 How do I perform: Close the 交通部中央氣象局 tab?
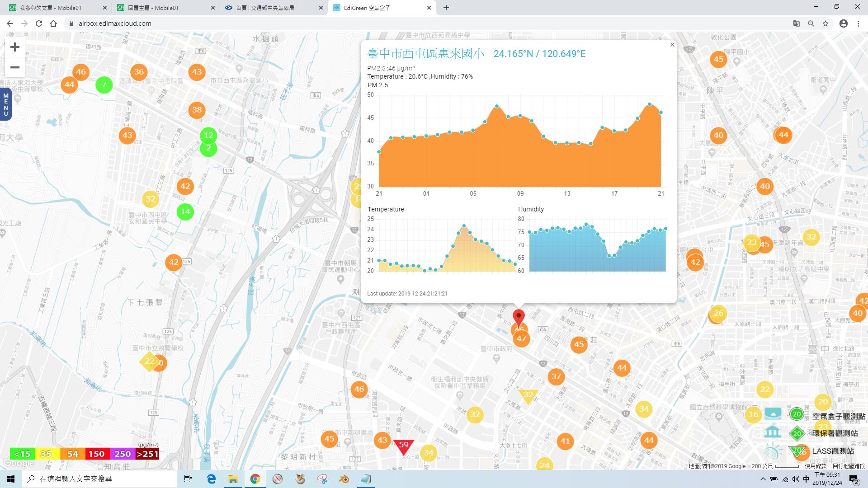coord(321,8)
